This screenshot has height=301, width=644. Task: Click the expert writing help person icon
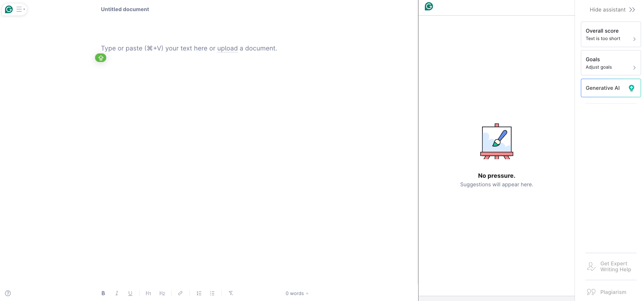(591, 266)
